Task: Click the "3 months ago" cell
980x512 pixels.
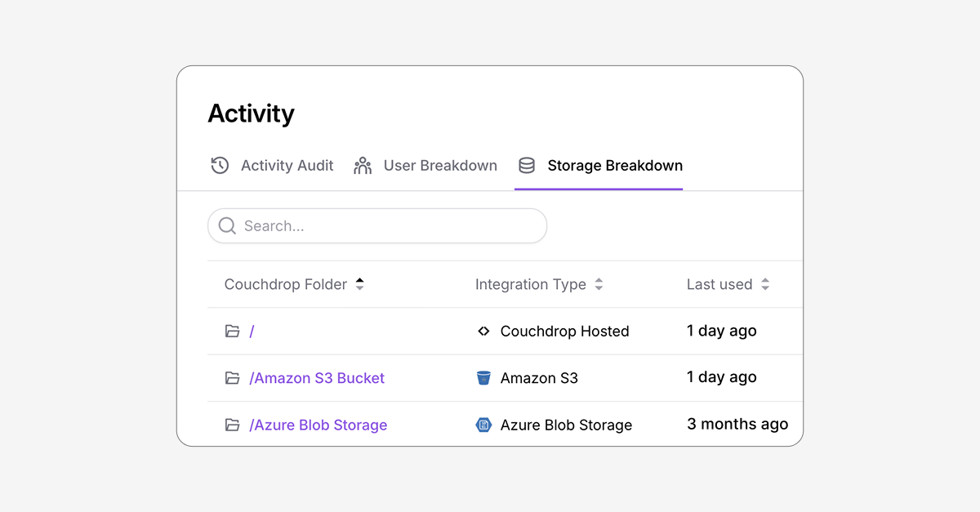Action: 737,424
